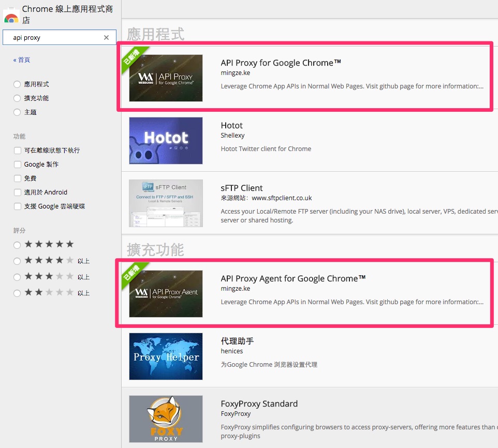This screenshot has height=448, width=498.
Task: Tick the 免費 checkbox
Action: 18,178
